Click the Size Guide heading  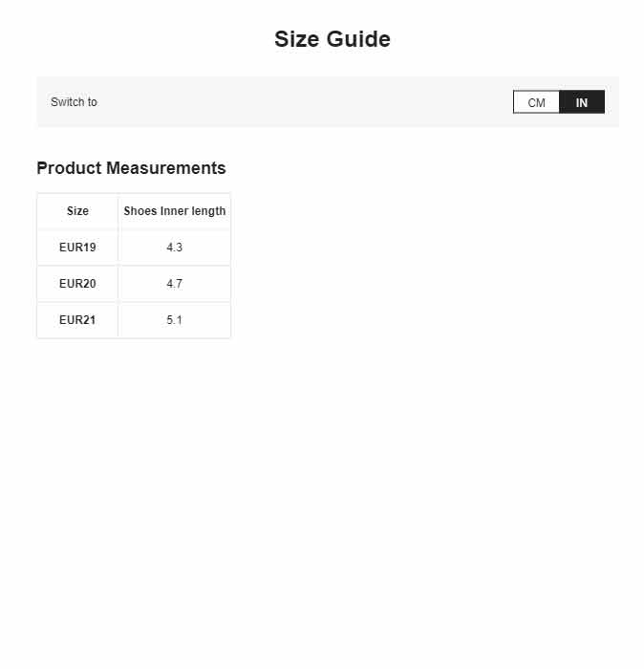pos(333,39)
